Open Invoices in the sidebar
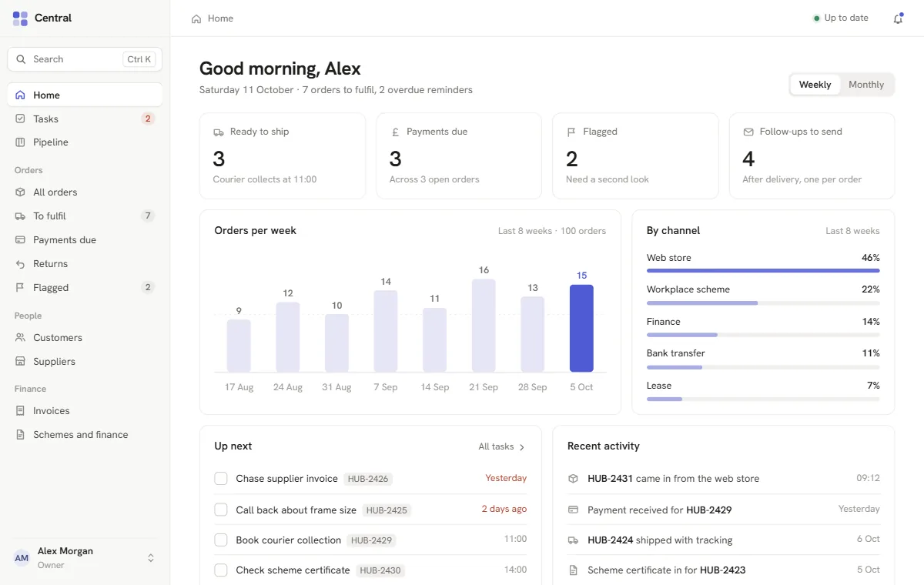The height and width of the screenshot is (585, 924). (x=85, y=411)
